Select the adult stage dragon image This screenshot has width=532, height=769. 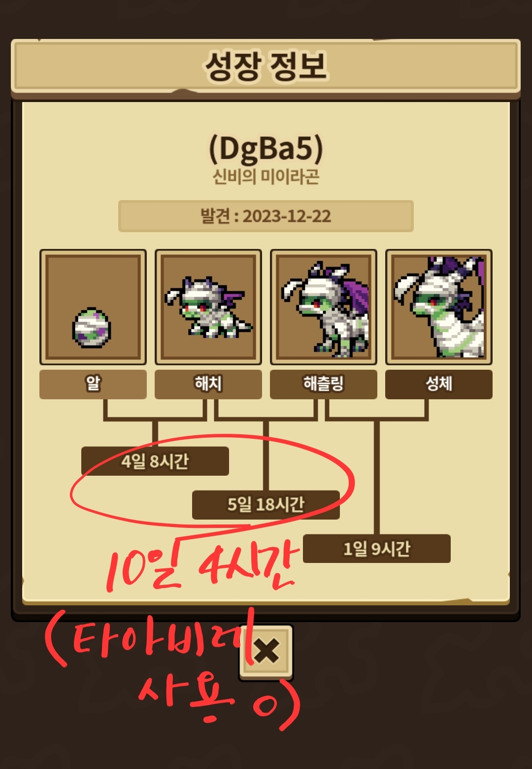coord(439,307)
